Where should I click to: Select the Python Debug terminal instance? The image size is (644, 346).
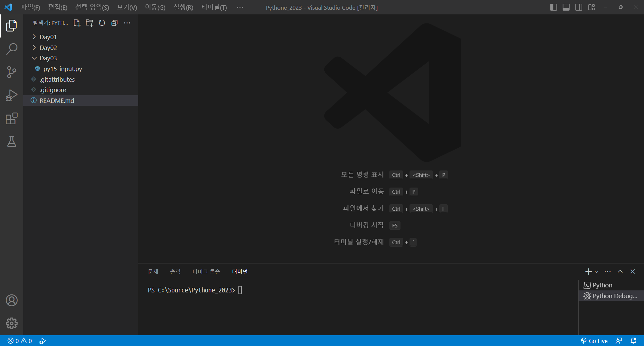[x=610, y=296]
